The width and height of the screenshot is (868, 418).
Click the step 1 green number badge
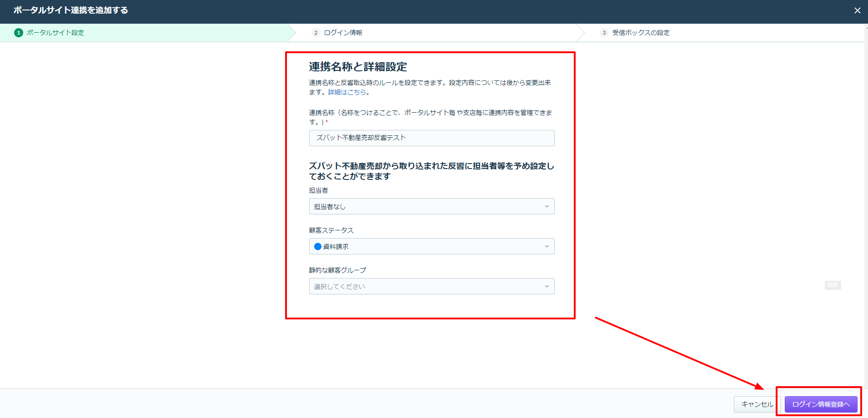[19, 33]
